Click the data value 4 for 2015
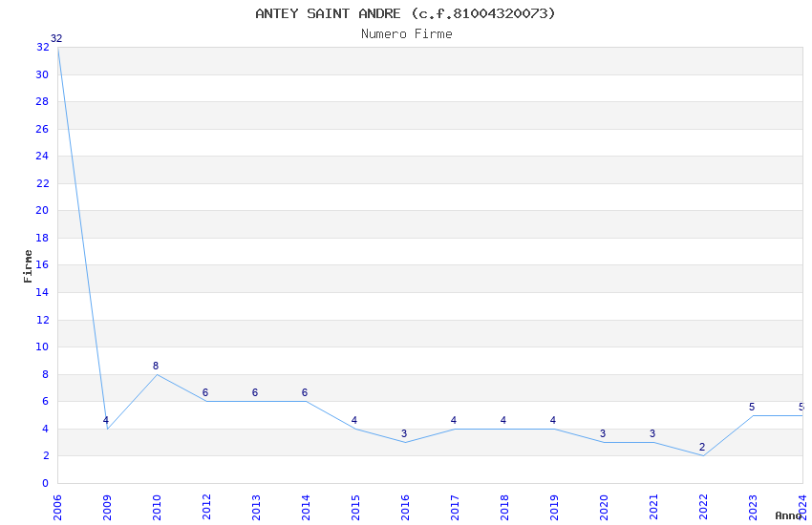 354,420
